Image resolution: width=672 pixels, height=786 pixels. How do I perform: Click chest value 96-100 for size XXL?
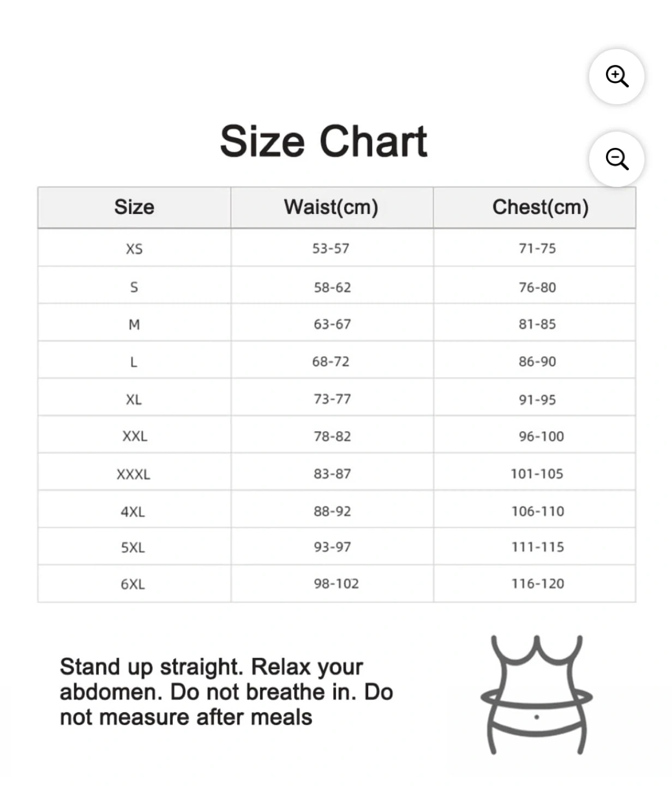click(541, 436)
